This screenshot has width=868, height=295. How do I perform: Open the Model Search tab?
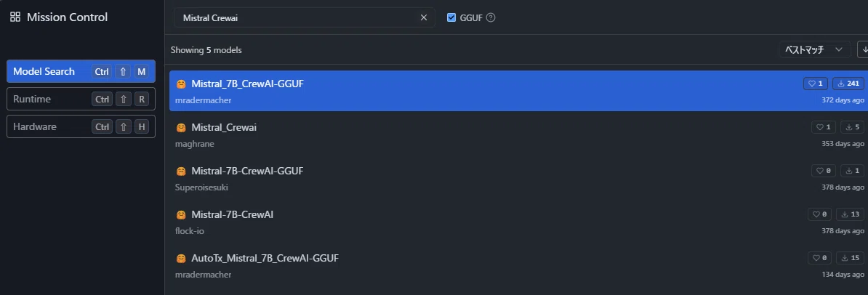click(x=81, y=71)
